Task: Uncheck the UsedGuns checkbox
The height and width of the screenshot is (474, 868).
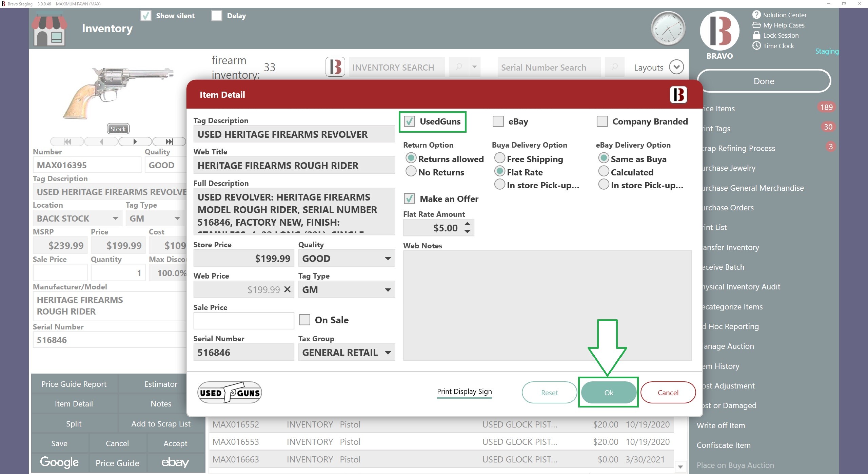Action: pyautogui.click(x=409, y=121)
